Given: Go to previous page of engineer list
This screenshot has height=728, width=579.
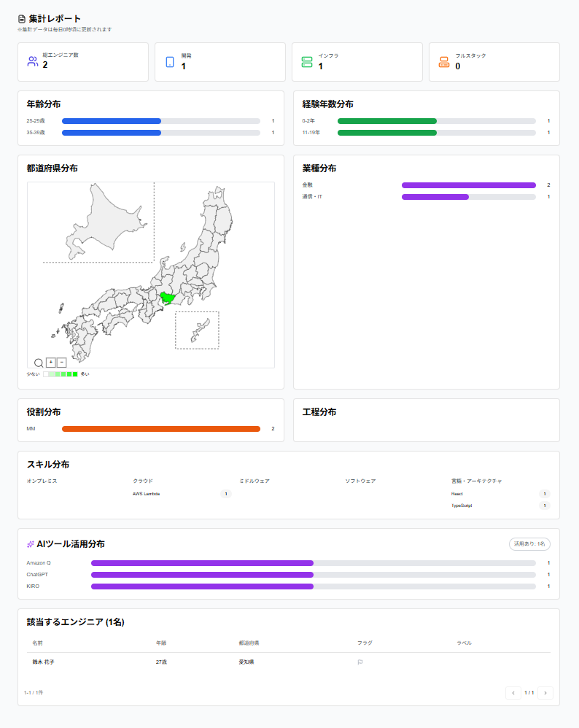Looking at the screenshot, I should click(513, 693).
